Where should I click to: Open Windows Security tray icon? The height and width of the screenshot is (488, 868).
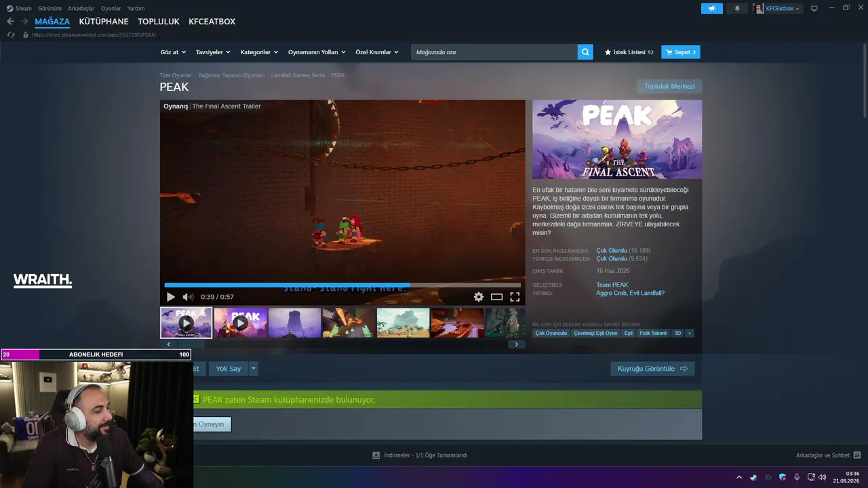click(783, 477)
